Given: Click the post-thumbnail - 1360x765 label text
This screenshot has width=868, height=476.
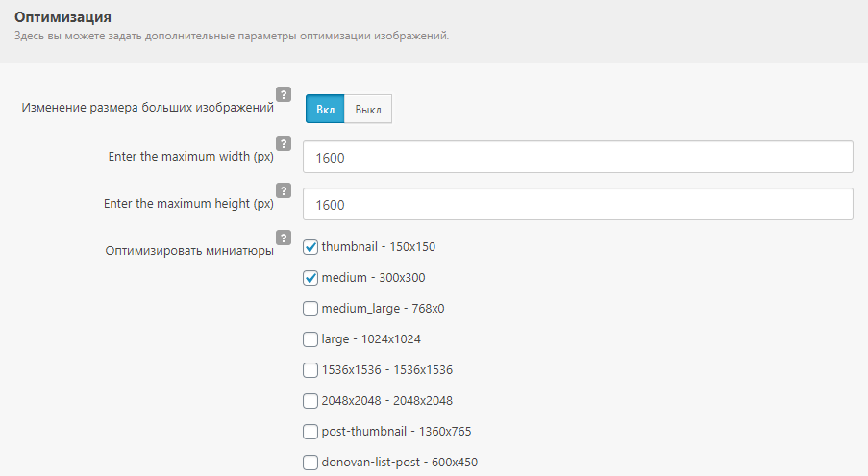Looking at the screenshot, I should coord(396,432).
